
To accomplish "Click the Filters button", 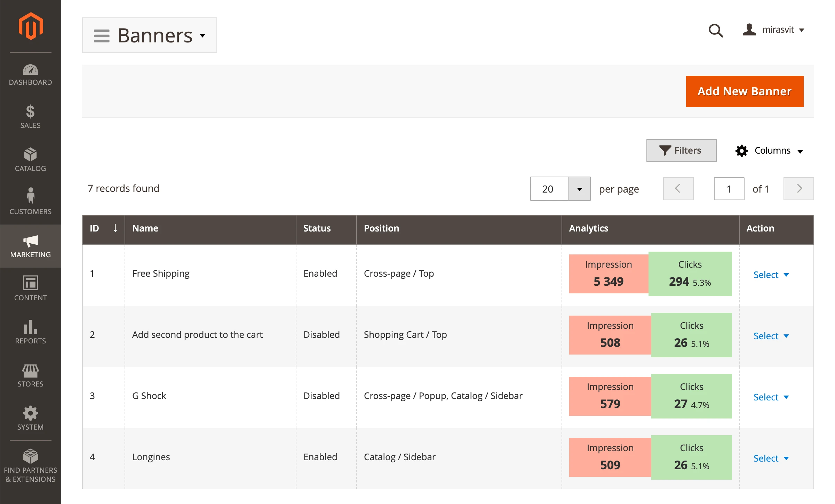I will coord(681,151).
